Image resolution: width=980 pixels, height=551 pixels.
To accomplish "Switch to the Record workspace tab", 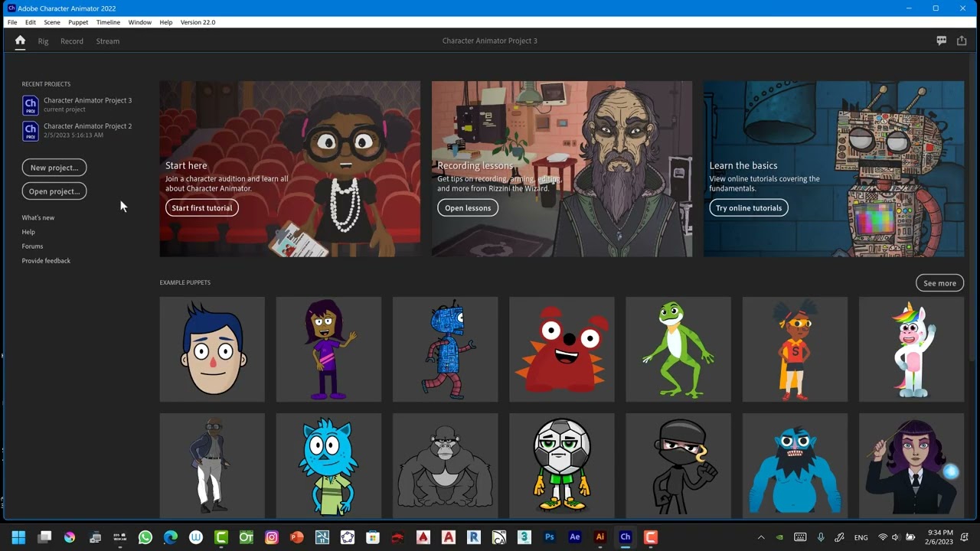I will pos(72,41).
